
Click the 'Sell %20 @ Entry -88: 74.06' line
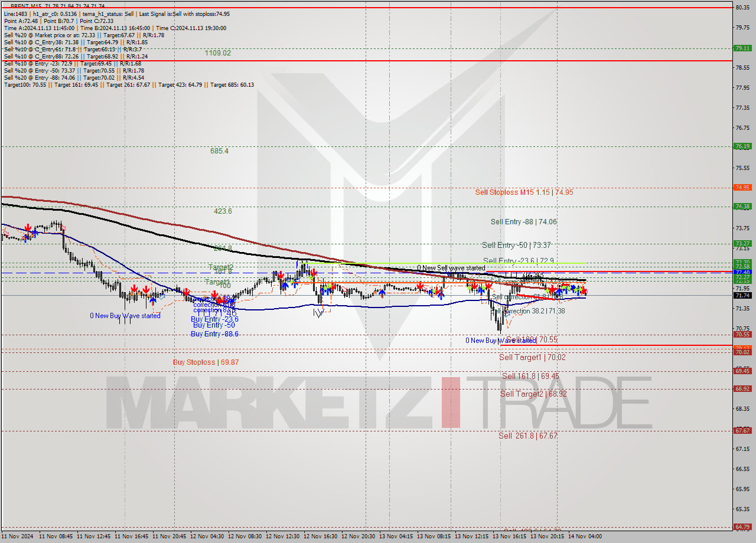(74, 77)
